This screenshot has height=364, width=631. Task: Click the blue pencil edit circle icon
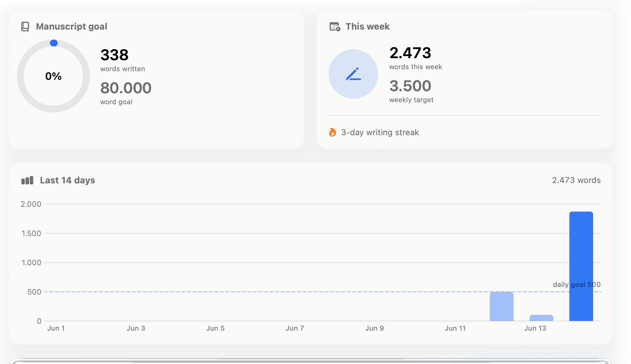coord(353,74)
